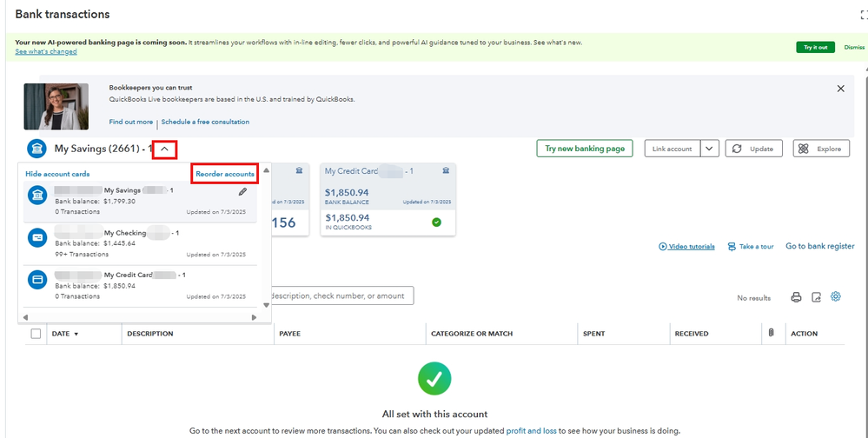The image size is (868, 438).
Task: Click the bank icon on My Credit Card card
Action: (x=446, y=170)
